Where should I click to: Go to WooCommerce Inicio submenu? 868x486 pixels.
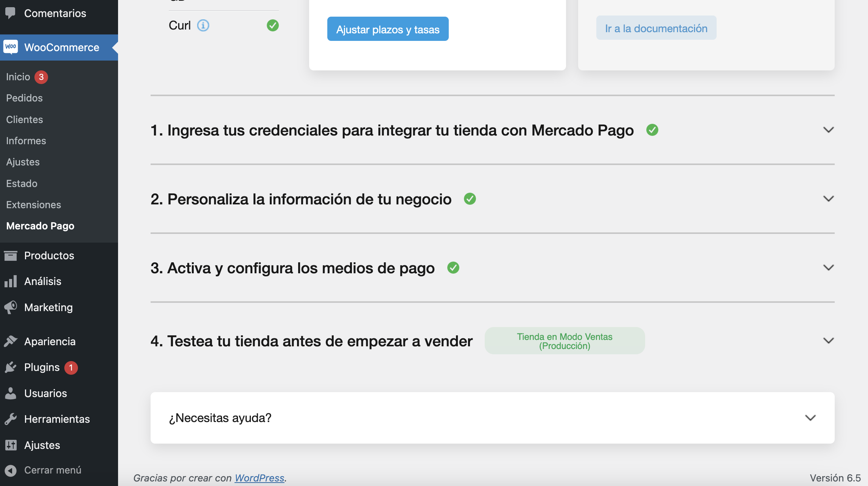point(18,77)
